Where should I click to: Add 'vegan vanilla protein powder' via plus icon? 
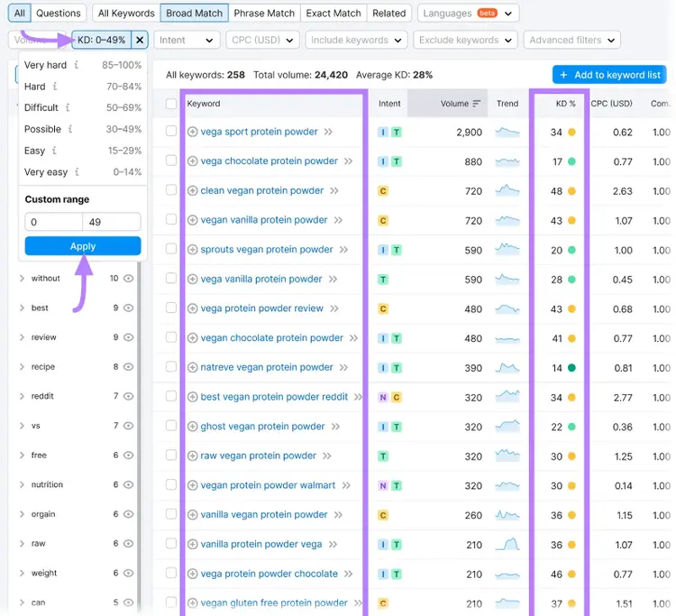193,220
